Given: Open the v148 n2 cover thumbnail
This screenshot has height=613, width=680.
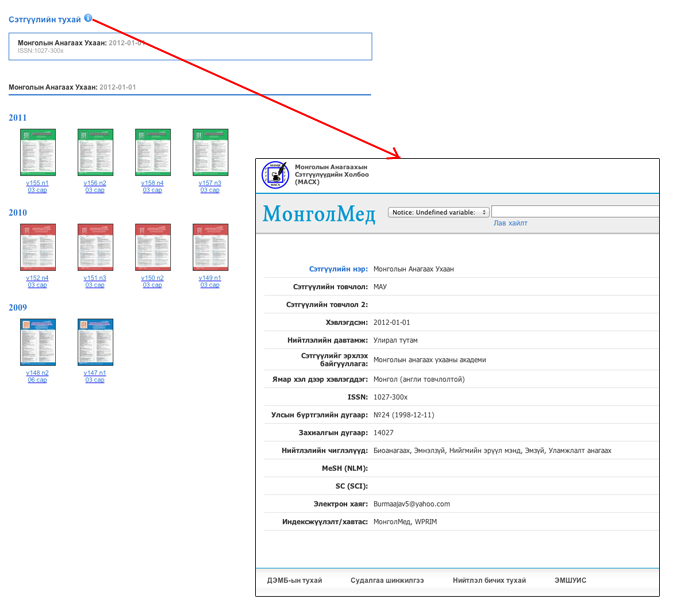Looking at the screenshot, I should (38, 342).
